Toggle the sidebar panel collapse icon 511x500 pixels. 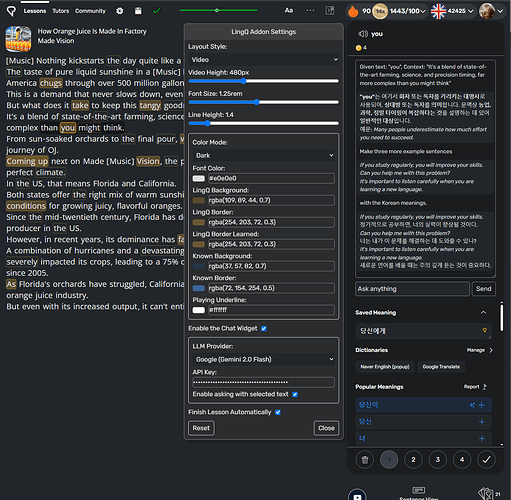[x=330, y=11]
